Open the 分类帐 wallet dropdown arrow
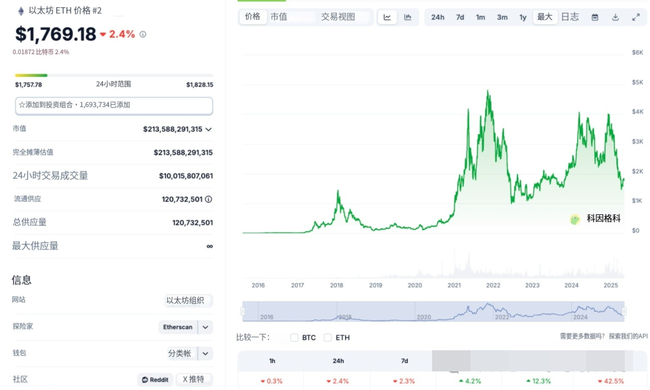 click(206, 354)
